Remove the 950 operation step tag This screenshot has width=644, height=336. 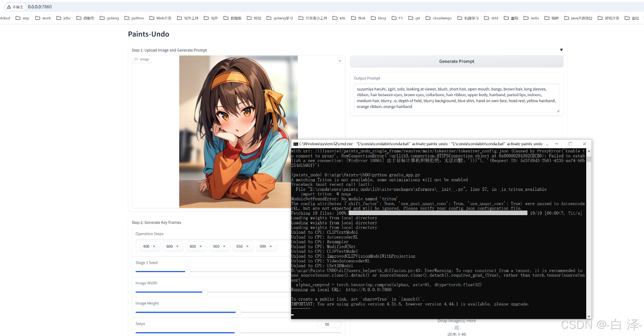click(247, 246)
